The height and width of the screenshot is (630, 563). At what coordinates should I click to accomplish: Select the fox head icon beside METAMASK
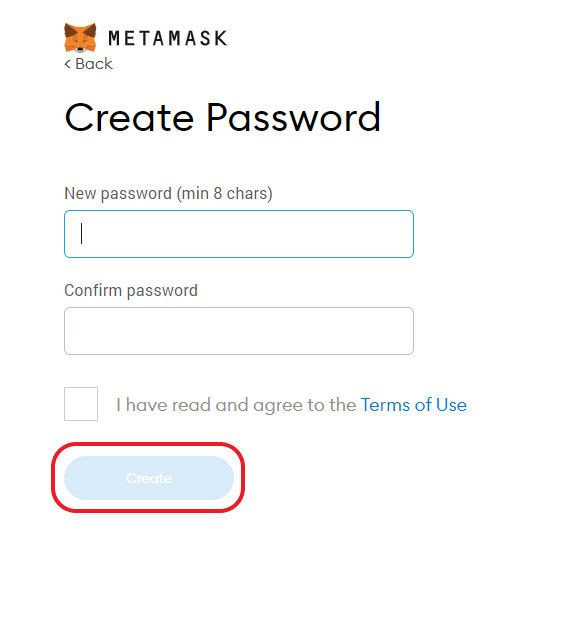click(80, 38)
